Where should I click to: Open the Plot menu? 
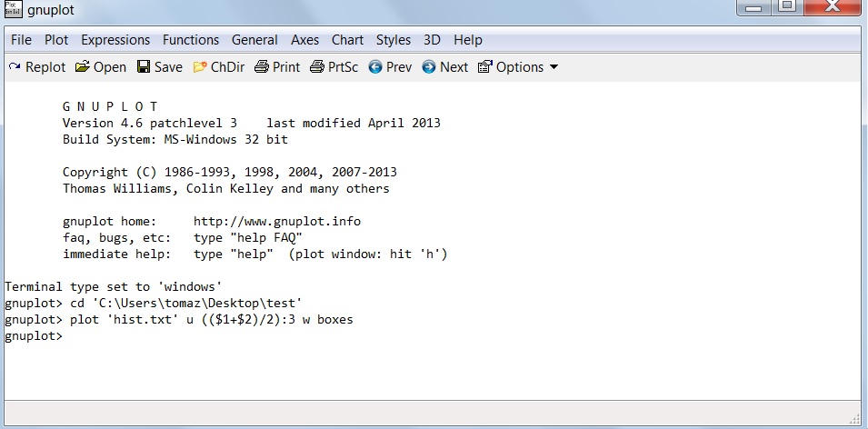click(56, 40)
